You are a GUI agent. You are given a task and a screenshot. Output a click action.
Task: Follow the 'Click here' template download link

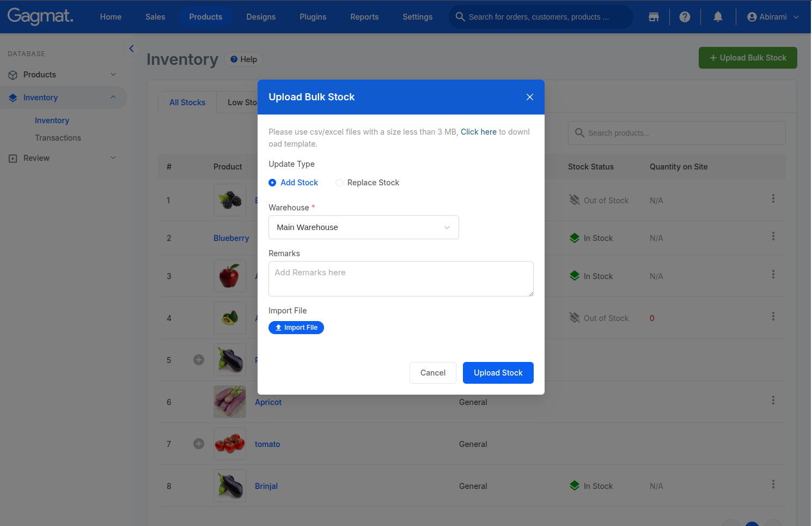(479, 132)
